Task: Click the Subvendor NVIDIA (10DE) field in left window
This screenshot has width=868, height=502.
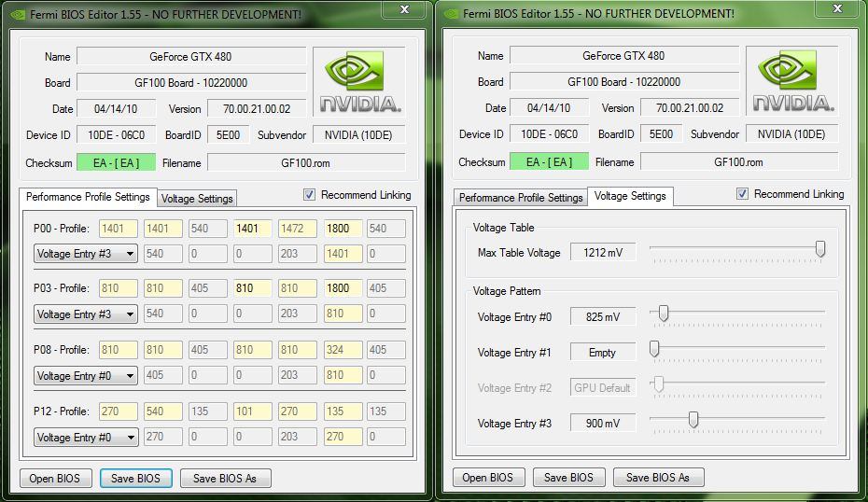Action: (x=358, y=135)
